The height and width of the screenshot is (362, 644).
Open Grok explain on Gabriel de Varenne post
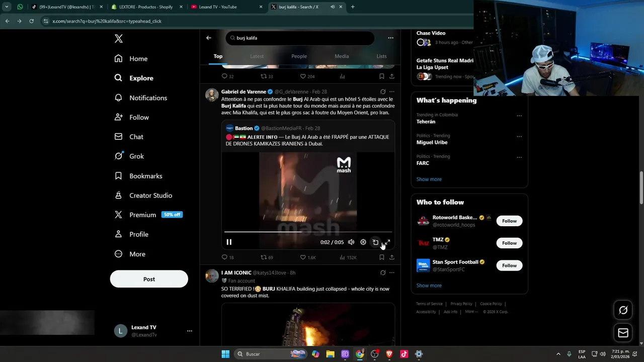pos(383,92)
